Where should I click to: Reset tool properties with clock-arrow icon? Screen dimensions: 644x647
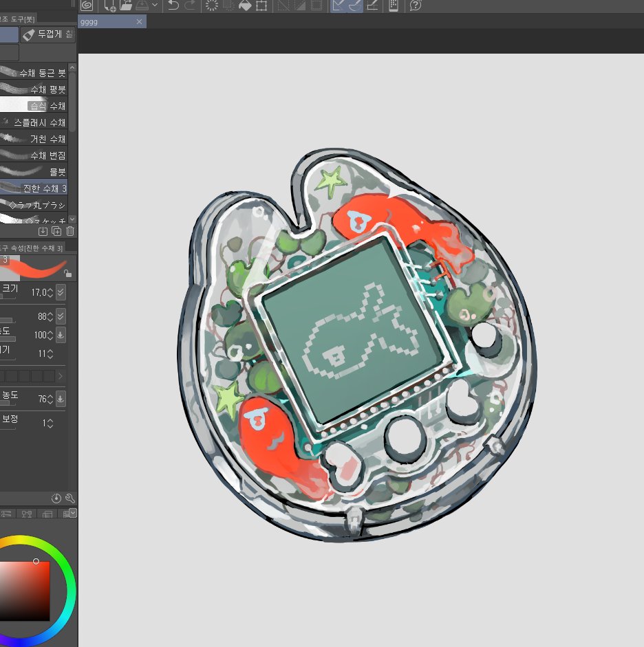click(x=56, y=498)
